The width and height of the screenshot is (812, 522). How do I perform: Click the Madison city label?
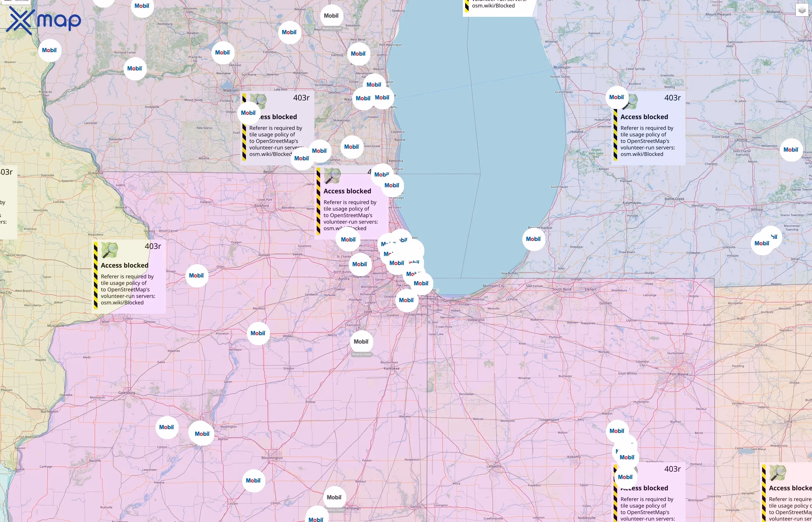[x=231, y=90]
